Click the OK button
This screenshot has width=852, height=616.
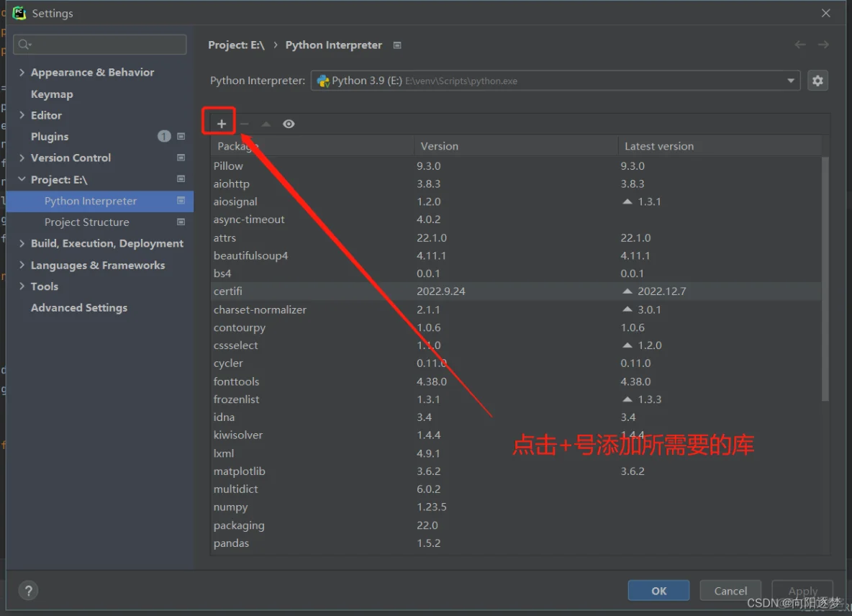[658, 591]
